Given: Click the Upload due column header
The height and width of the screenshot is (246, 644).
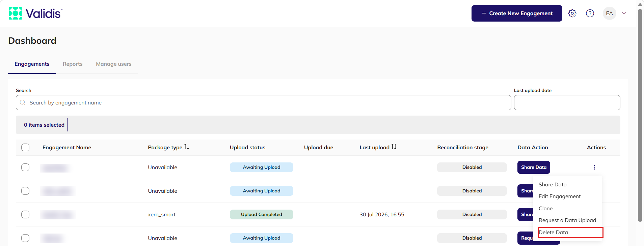Looking at the screenshot, I should (x=319, y=148).
